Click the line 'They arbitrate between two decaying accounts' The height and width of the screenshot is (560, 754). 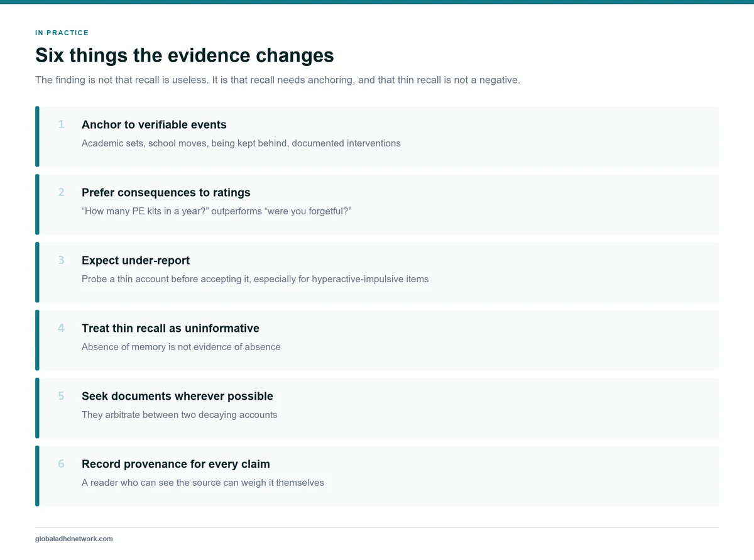(179, 415)
